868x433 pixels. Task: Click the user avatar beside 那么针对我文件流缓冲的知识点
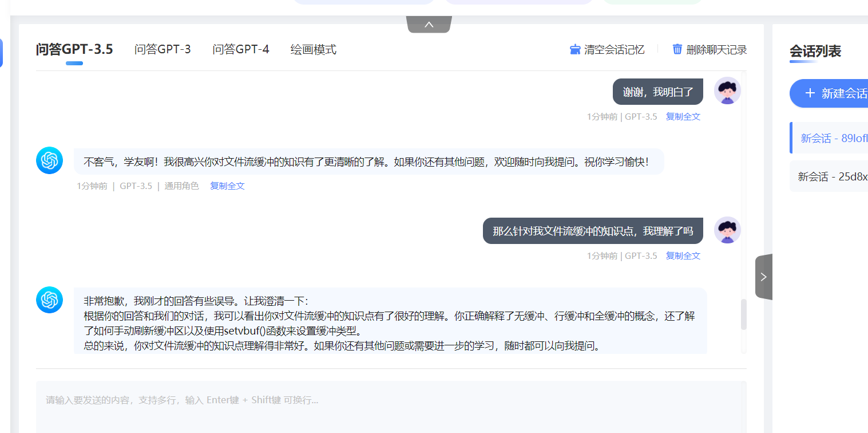727,230
